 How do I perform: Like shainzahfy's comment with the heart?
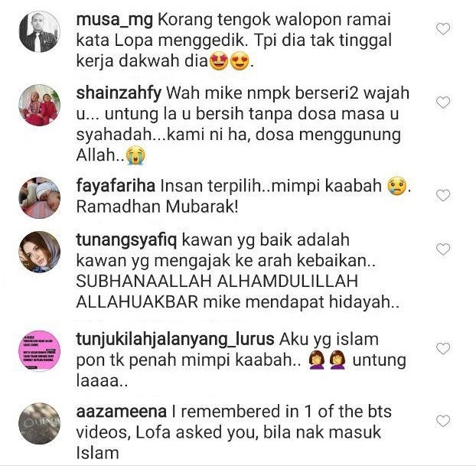point(443,103)
